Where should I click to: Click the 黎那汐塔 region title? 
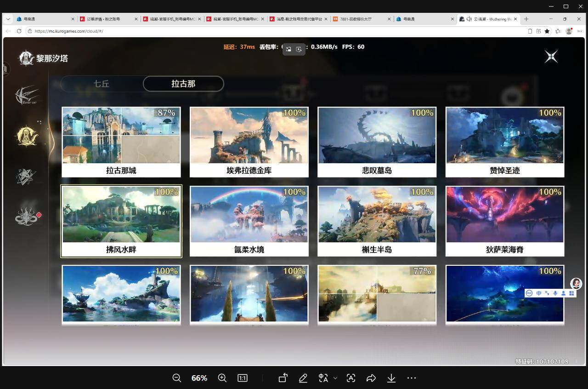[x=51, y=58]
